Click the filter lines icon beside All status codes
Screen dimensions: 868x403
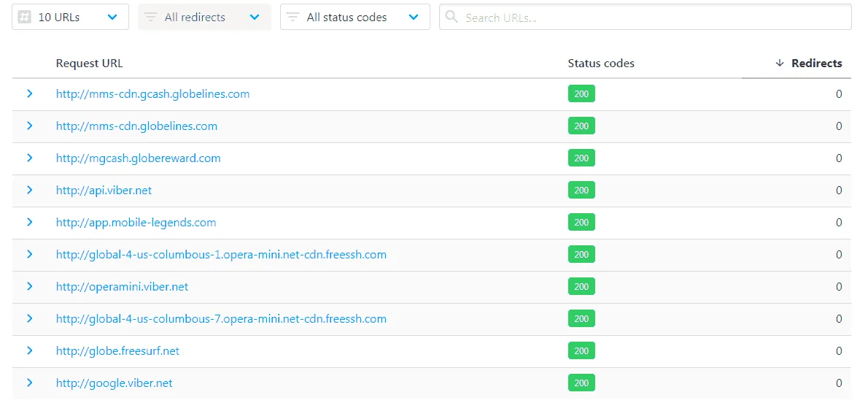292,18
